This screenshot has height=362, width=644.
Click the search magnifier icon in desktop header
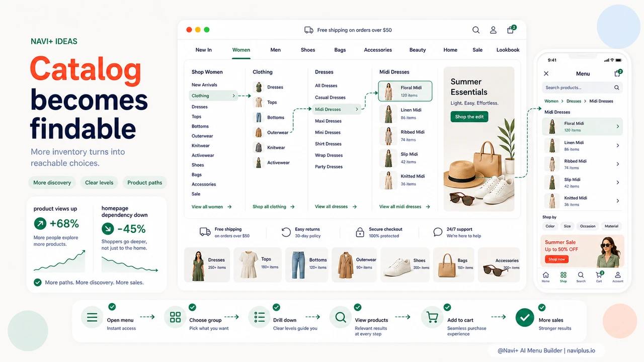click(475, 30)
